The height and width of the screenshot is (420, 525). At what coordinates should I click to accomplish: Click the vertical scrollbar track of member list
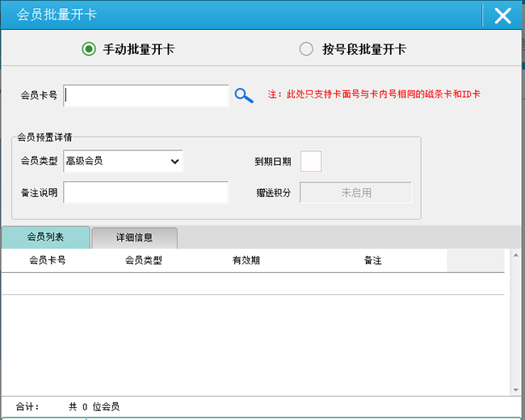tap(512, 323)
